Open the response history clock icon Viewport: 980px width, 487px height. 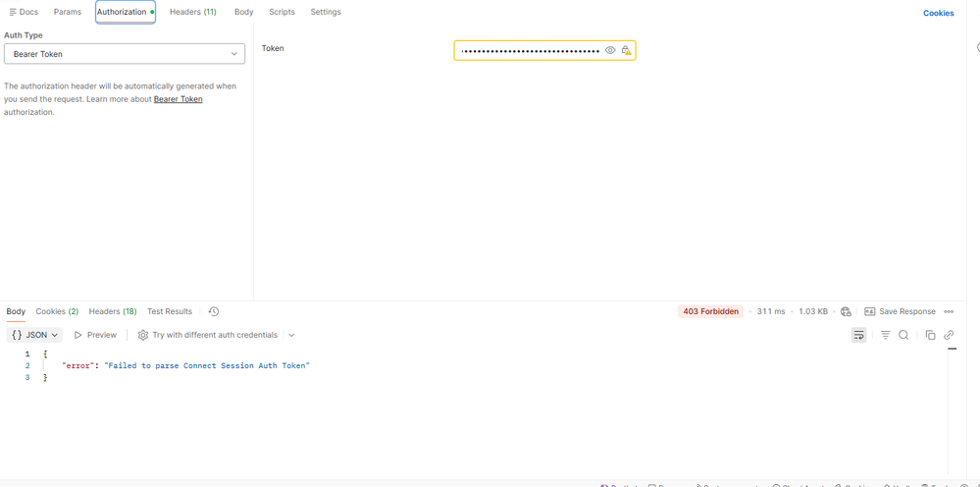pyautogui.click(x=214, y=311)
